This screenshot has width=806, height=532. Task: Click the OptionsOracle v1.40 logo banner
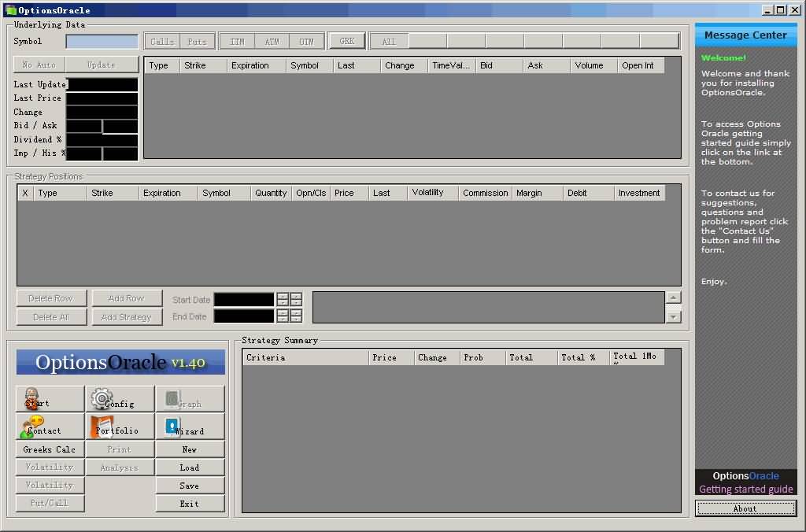(120, 362)
